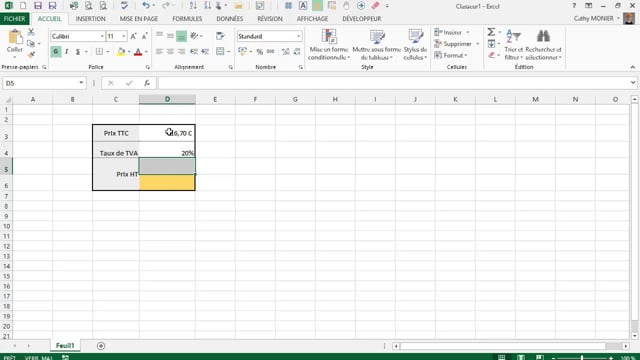Viewport: 640px width, 360px height.
Task: Switch to the MISE EN PAGE tab
Action: 139,19
